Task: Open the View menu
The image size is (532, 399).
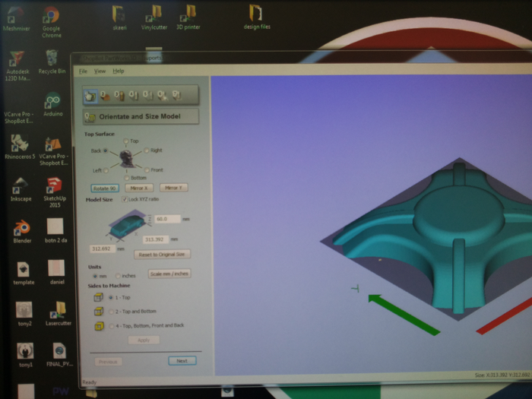Action: point(100,71)
